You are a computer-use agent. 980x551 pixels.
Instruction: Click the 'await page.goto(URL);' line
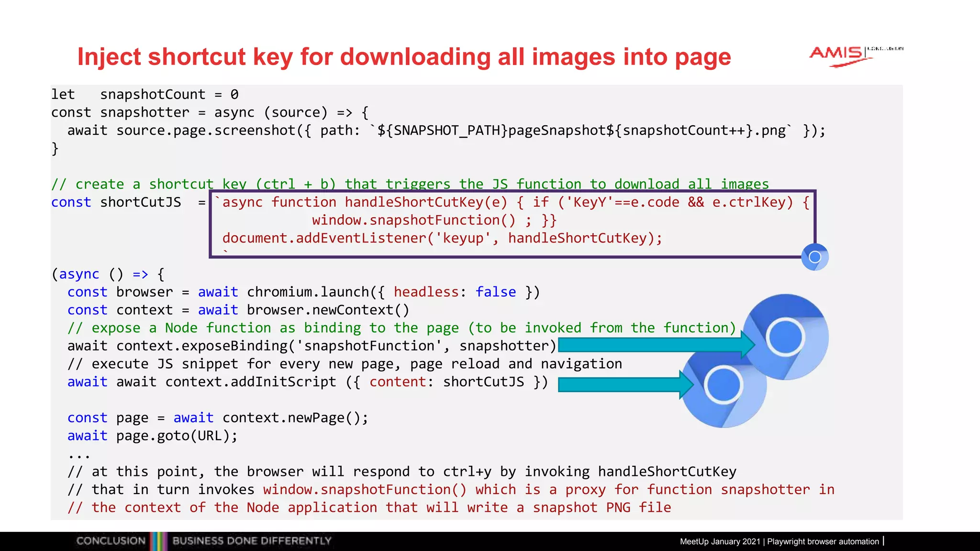(x=152, y=436)
